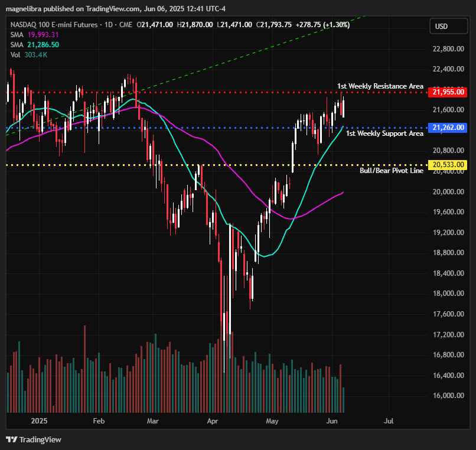This screenshot has height=450, width=476.
Task: Click the 1D interval label
Action: tap(109, 25)
